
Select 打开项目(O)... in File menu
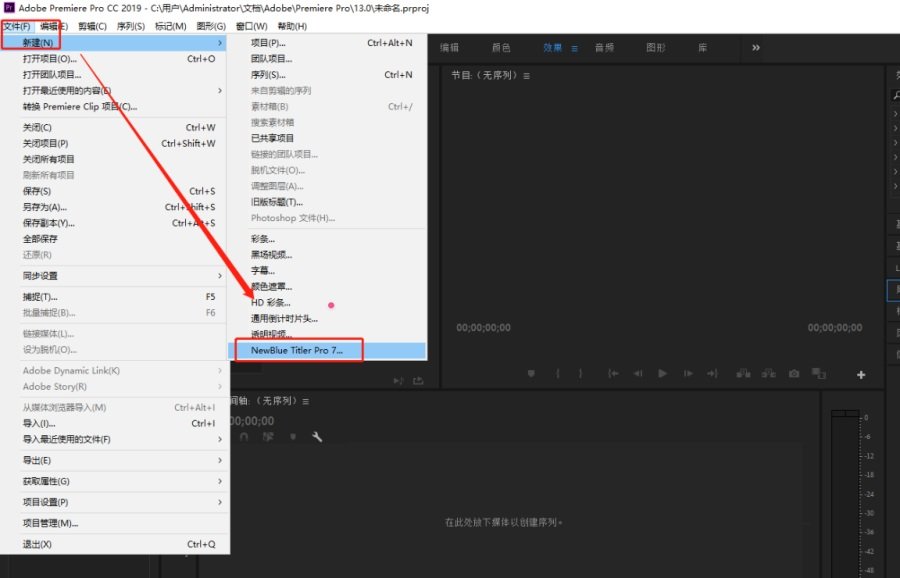point(114,59)
